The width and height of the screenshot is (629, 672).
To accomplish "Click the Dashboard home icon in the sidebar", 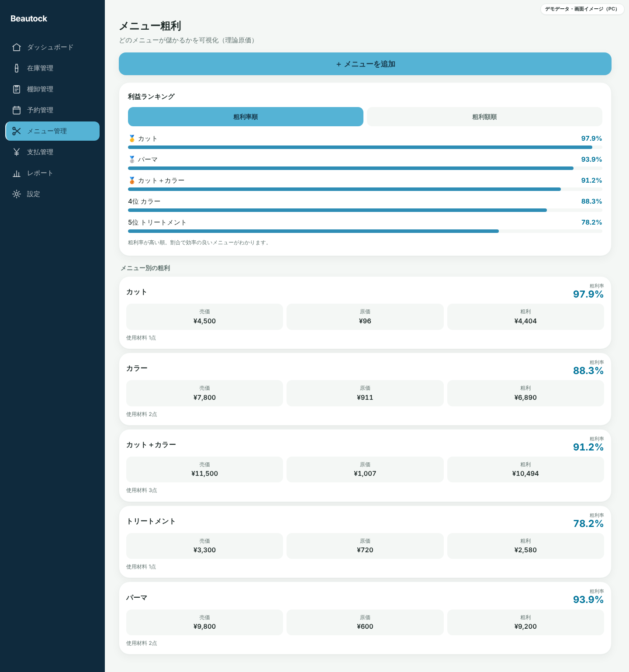I will (x=17, y=47).
